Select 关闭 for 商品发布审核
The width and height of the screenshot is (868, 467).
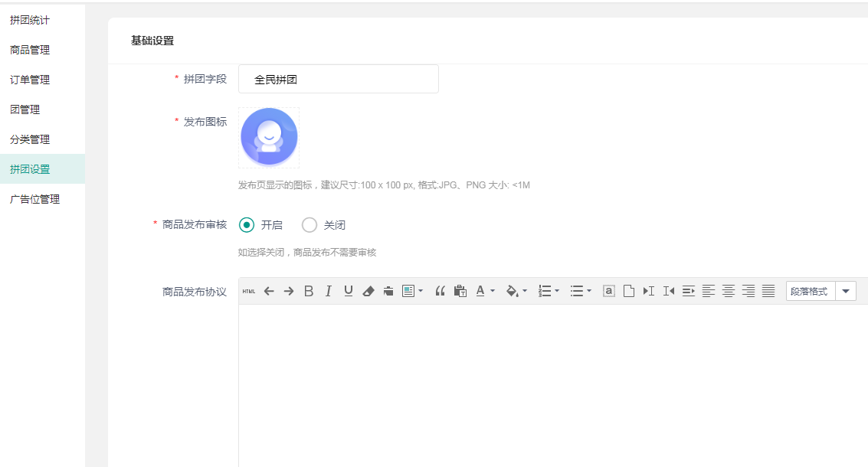[x=310, y=225]
